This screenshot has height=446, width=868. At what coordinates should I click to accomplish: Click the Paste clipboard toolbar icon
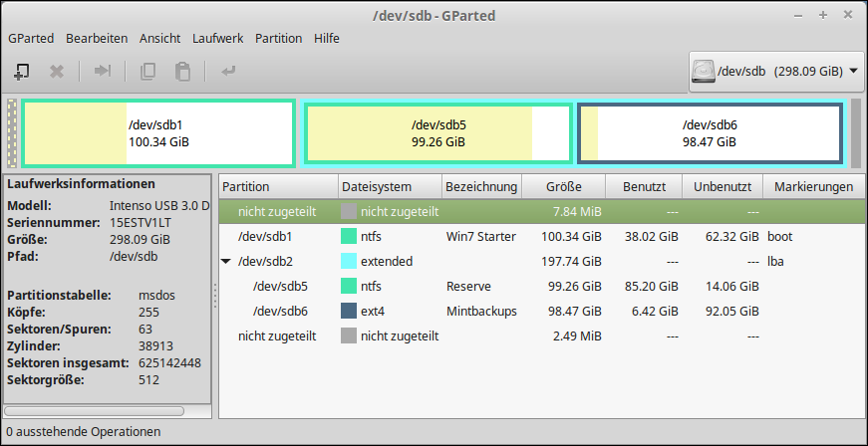point(182,72)
